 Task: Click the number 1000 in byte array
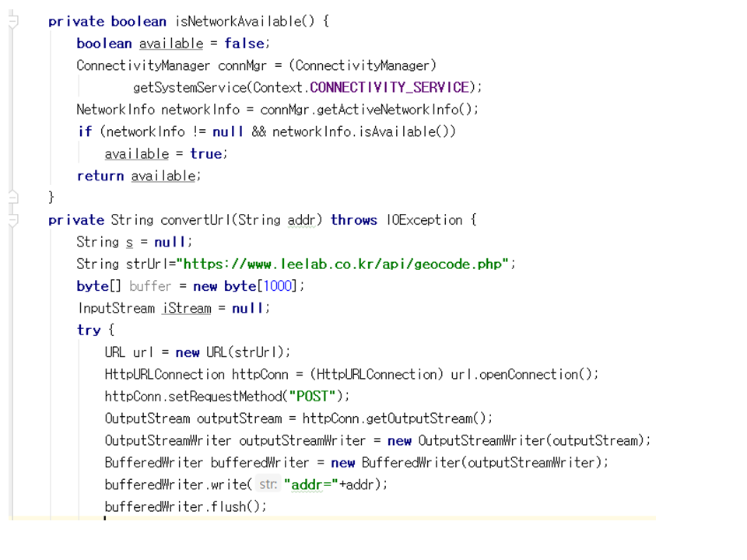[279, 286]
